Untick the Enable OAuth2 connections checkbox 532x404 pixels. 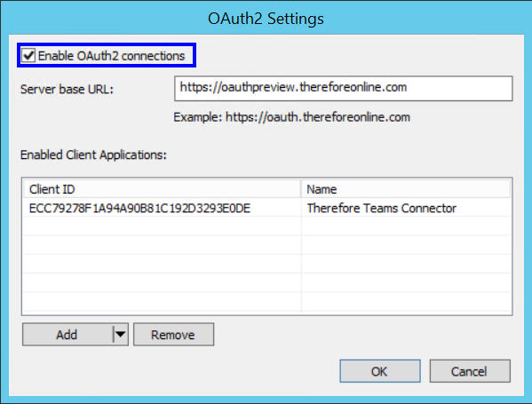click(28, 55)
